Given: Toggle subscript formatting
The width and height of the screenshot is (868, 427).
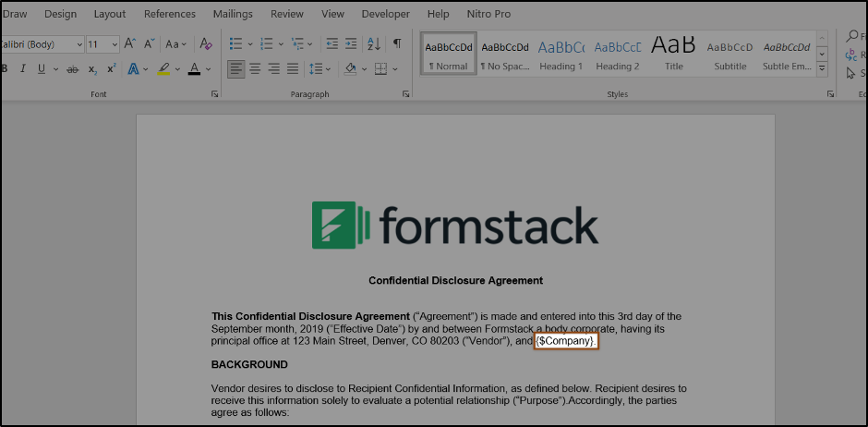Looking at the screenshot, I should click(92, 68).
